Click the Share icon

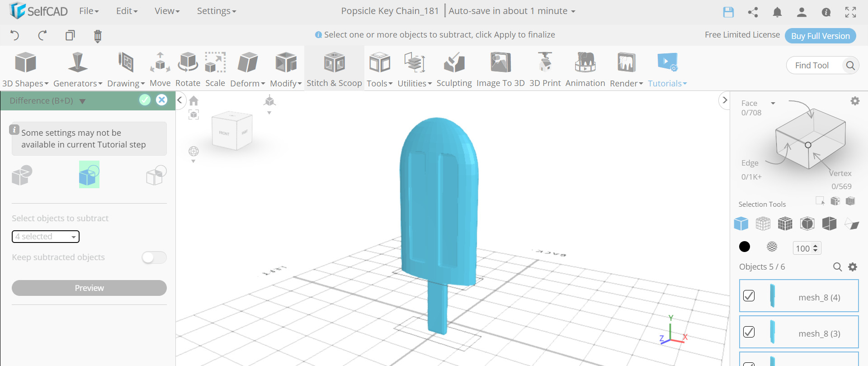point(753,12)
